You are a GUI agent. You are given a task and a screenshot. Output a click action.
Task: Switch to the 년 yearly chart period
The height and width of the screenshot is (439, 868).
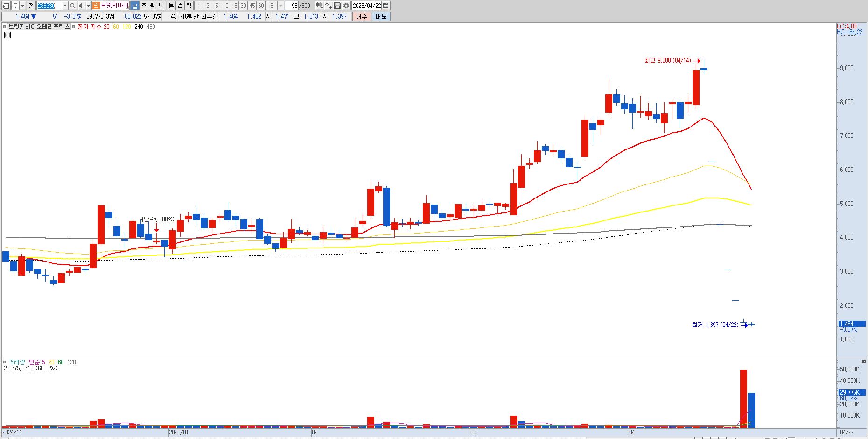[x=161, y=6]
